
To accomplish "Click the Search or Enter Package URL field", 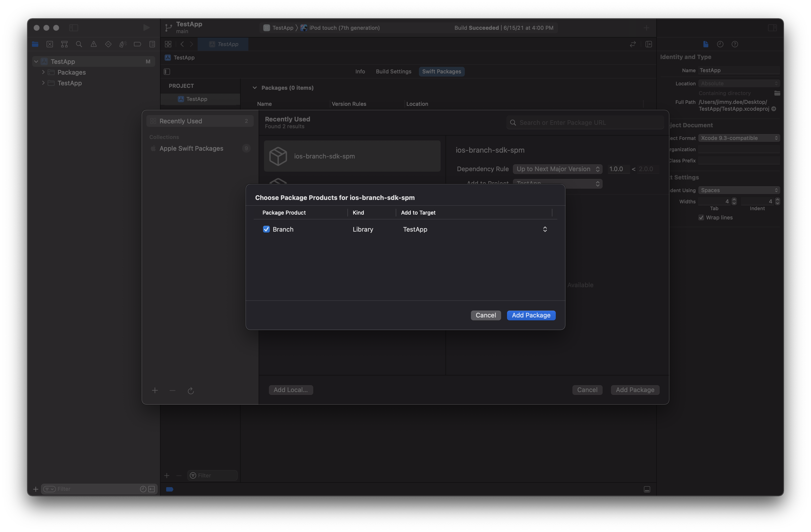I will pyautogui.click(x=585, y=123).
